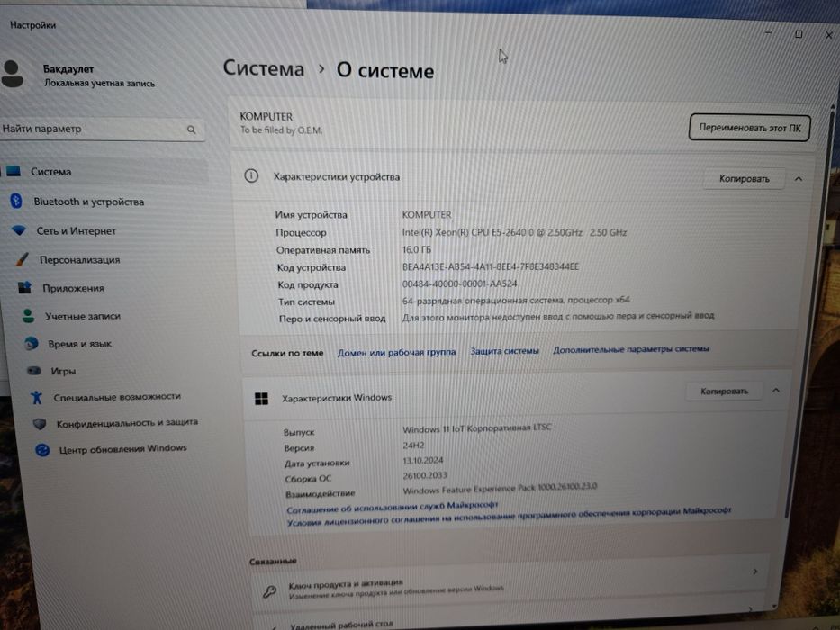This screenshot has height=630, width=840.
Task: Open Дополнительные параметры системы link
Action: point(631,349)
